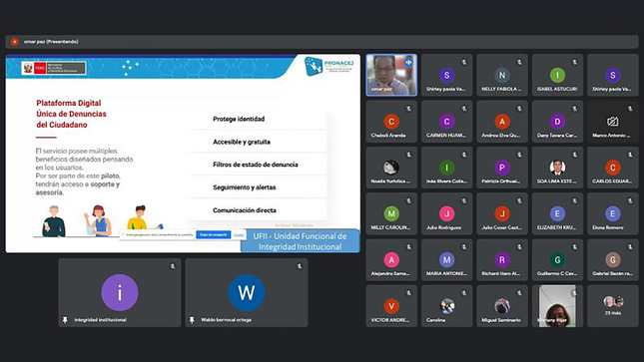Click the PRONACEJ logo on the slide
This screenshot has width=644, height=362.
(x=328, y=66)
